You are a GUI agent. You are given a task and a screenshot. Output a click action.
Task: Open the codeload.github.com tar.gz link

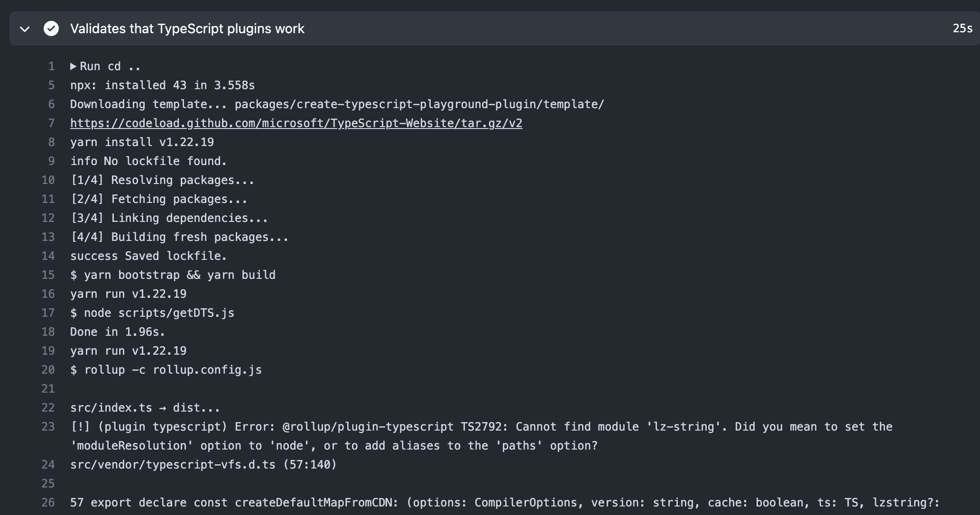(x=296, y=123)
